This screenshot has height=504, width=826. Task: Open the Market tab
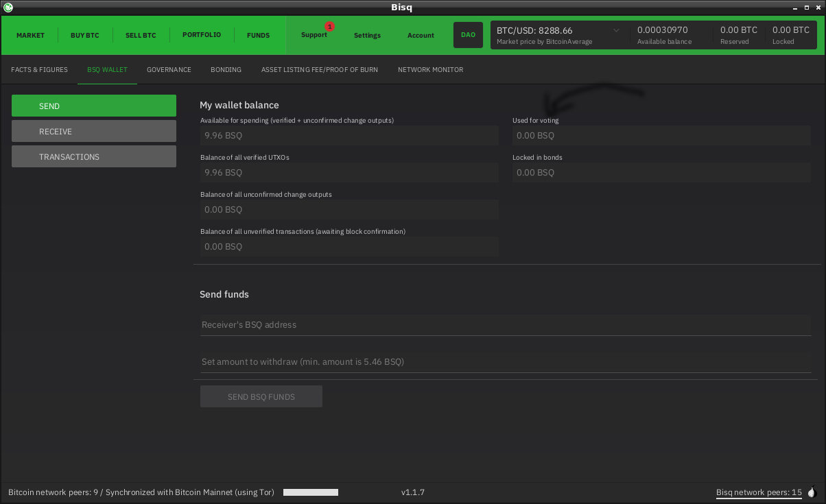click(30, 35)
